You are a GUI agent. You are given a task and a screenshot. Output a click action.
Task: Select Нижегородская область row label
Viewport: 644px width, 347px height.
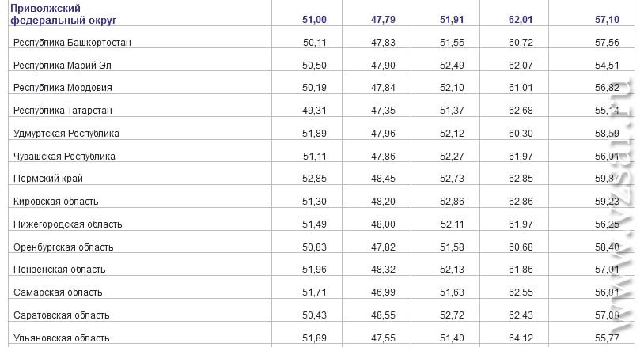point(68,224)
